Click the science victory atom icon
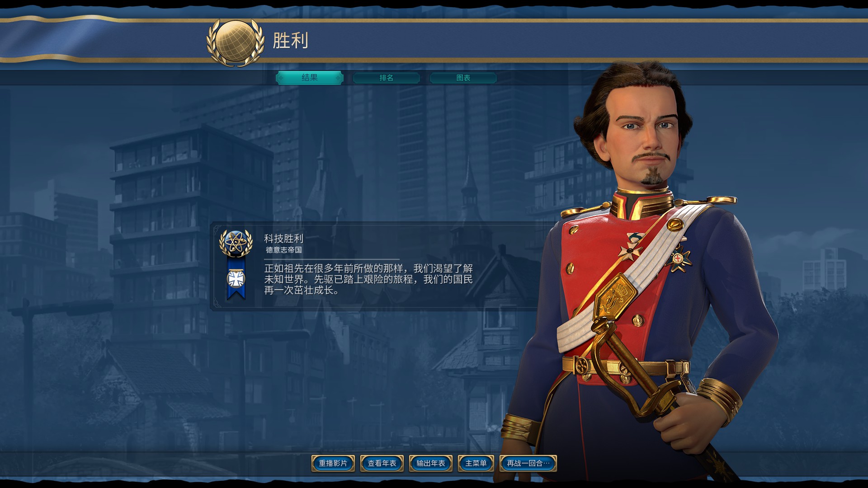 pos(236,243)
